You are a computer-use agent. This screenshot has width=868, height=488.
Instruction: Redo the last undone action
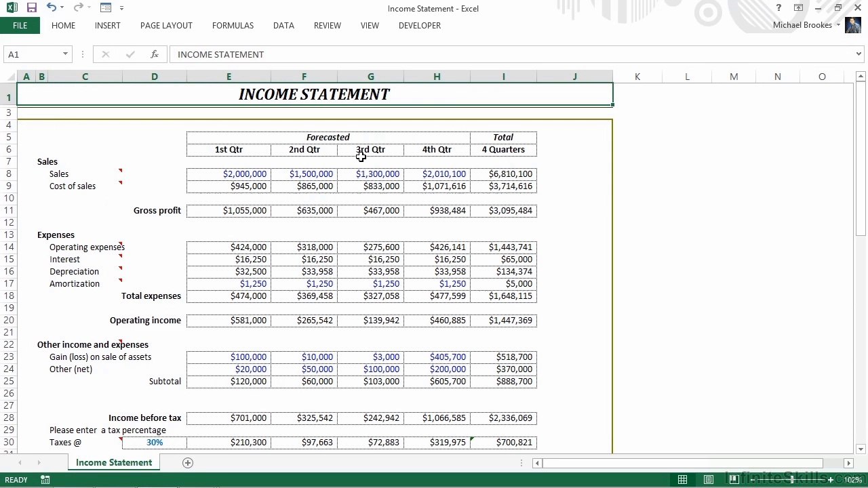click(x=78, y=8)
